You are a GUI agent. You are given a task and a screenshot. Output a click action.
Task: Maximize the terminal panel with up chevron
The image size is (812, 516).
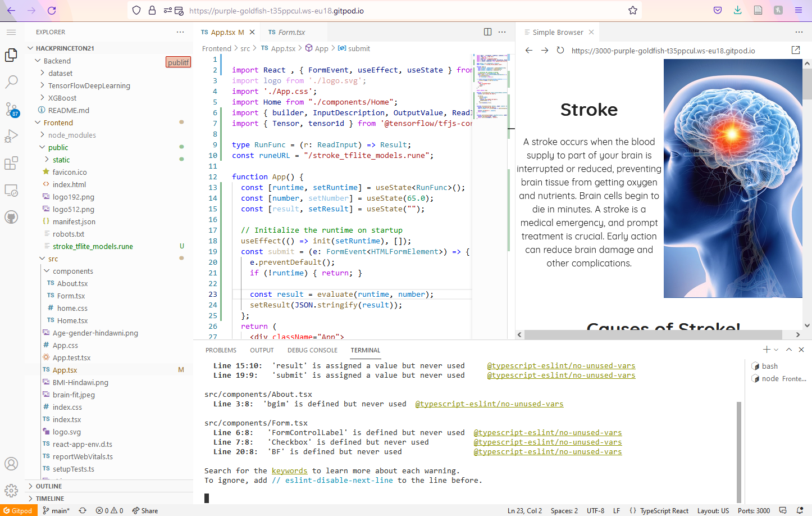[789, 350]
